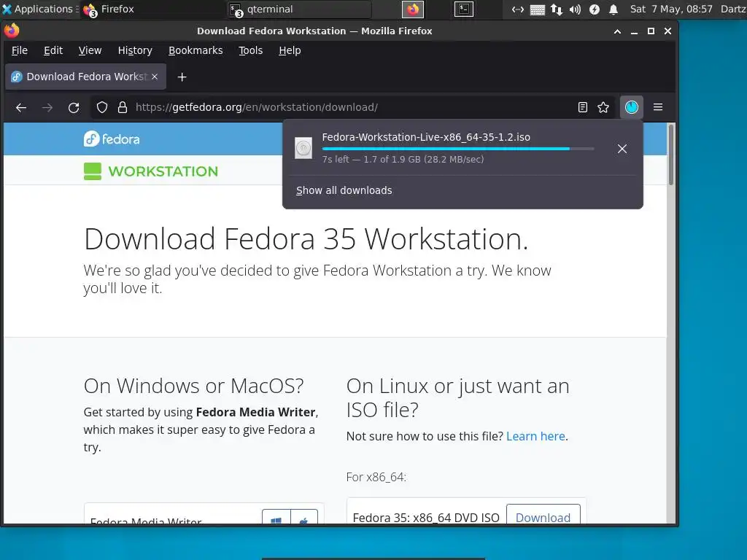Open the Help menu
The image size is (747, 560).
click(290, 50)
